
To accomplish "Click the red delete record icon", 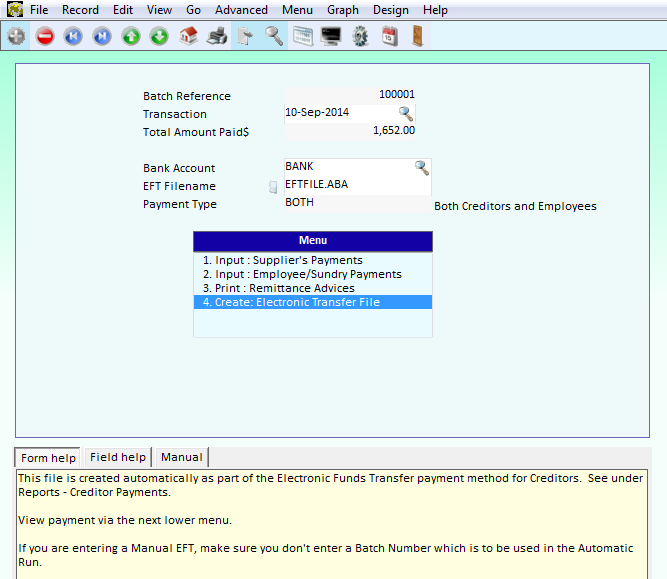I will (45, 36).
